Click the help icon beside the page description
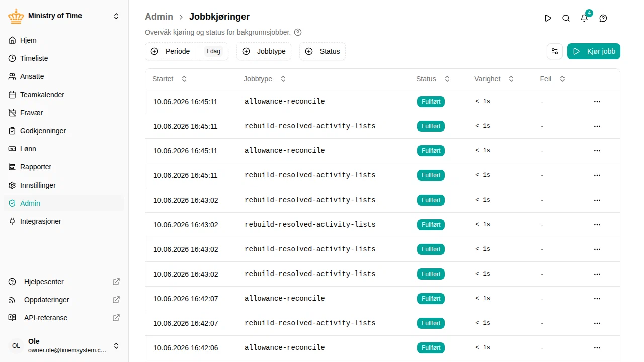Viewport: 644px width, 362px height. tap(298, 32)
